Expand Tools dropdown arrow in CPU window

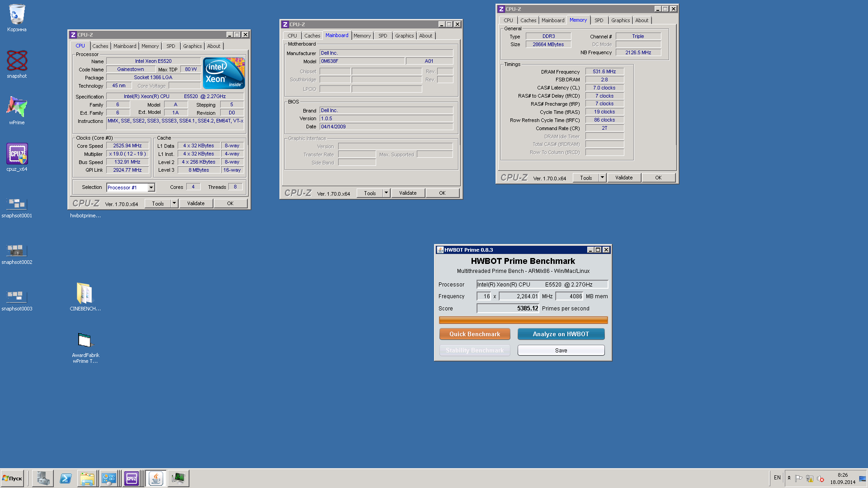174,203
